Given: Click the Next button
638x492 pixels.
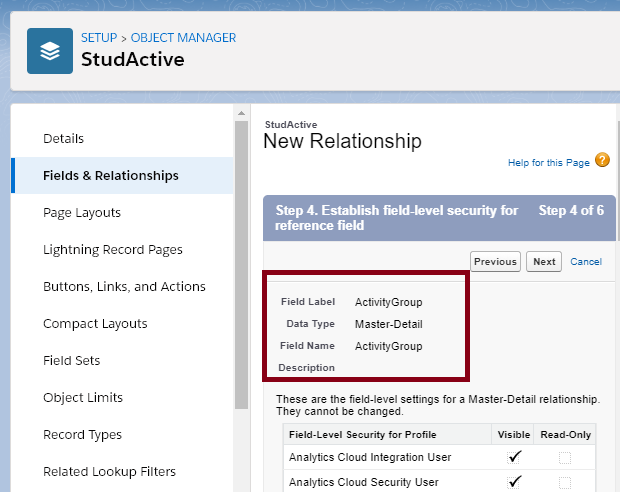Looking at the screenshot, I should (544, 261).
